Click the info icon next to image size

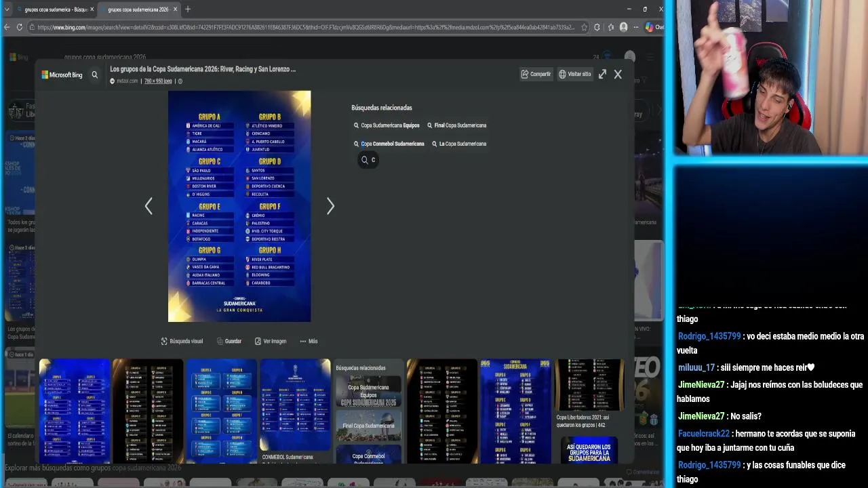pos(180,81)
